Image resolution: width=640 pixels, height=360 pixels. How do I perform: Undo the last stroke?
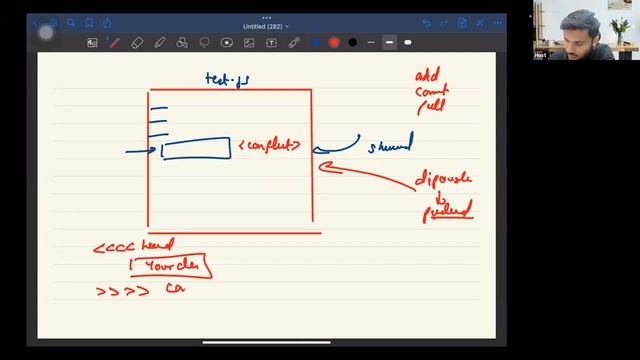point(426,23)
